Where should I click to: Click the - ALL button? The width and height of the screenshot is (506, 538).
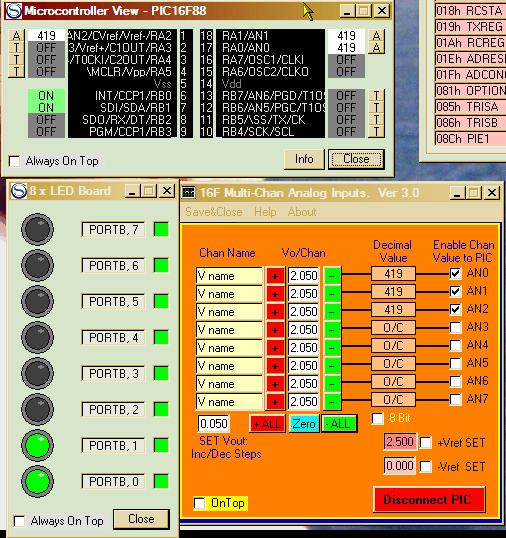pos(339,424)
